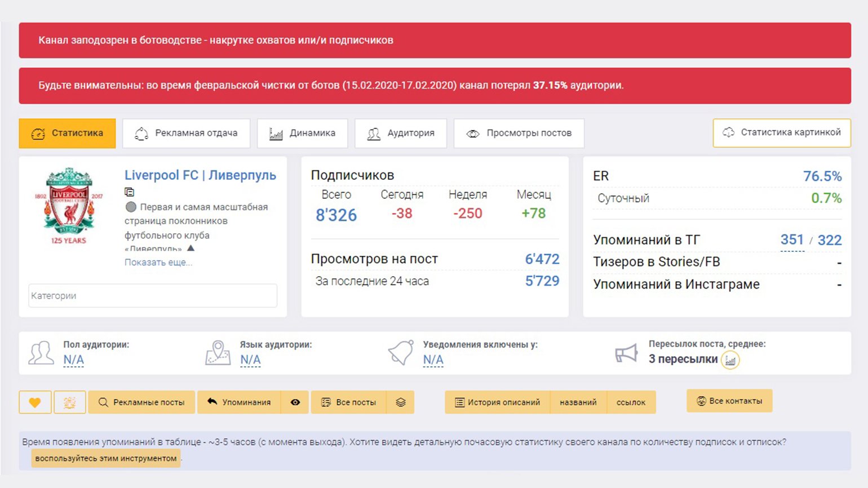This screenshot has width=868, height=488.
Task: Open the 351 mentions count link
Action: pyautogui.click(x=792, y=240)
